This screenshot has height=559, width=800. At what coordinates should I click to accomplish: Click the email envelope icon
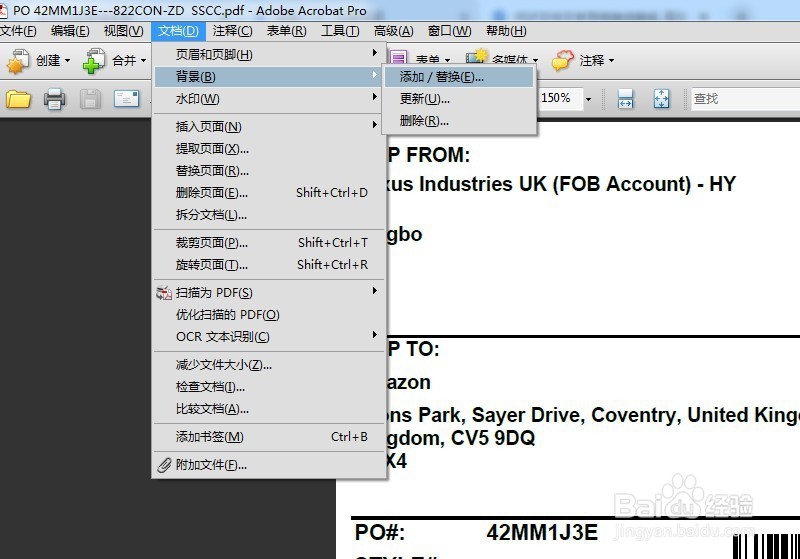(127, 98)
